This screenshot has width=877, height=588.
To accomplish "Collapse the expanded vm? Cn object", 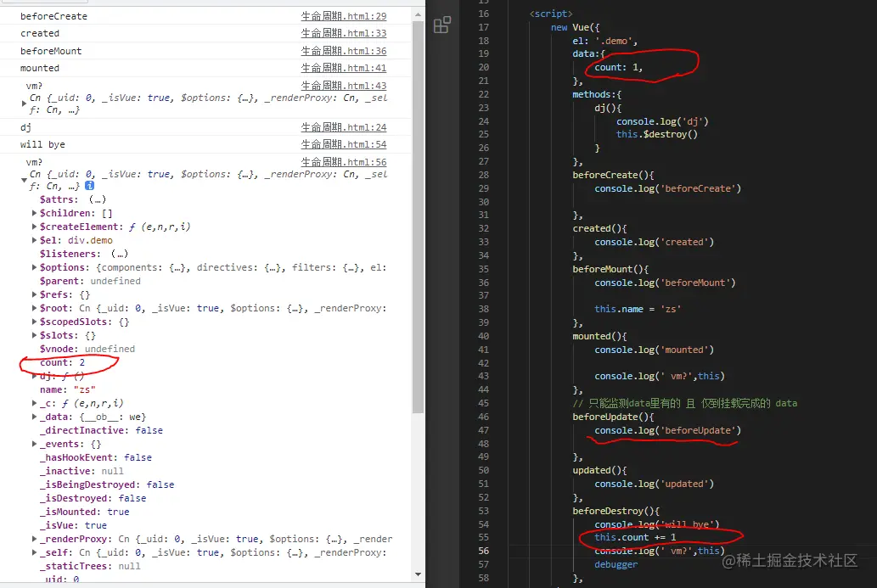I will click(24, 180).
